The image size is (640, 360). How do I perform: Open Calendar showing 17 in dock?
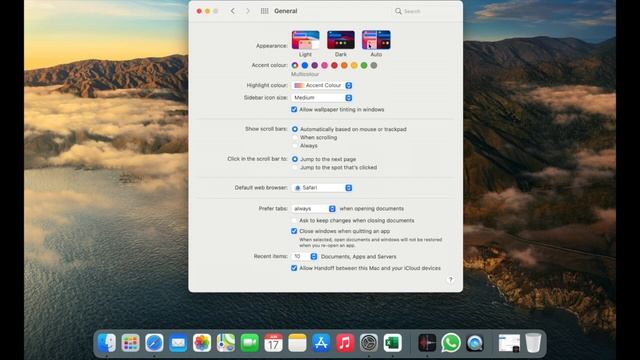click(x=273, y=342)
